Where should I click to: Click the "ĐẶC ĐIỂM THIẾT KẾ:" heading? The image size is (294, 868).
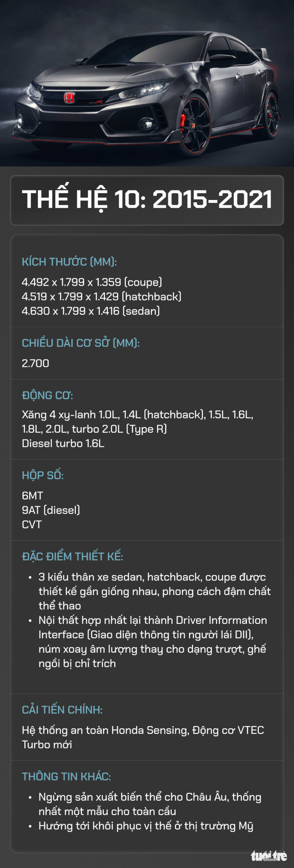tap(72, 557)
